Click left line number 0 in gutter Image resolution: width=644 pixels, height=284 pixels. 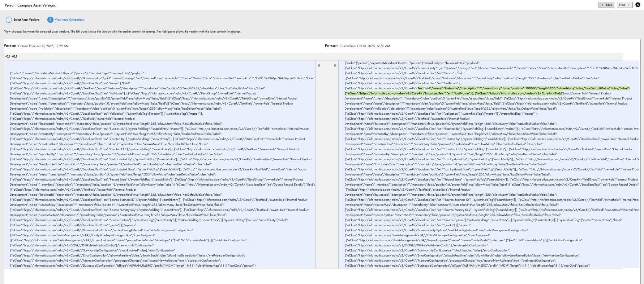point(319,65)
